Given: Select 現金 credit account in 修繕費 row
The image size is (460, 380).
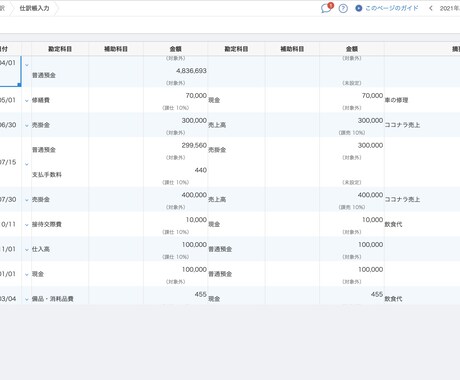Looking at the screenshot, I should [214, 100].
